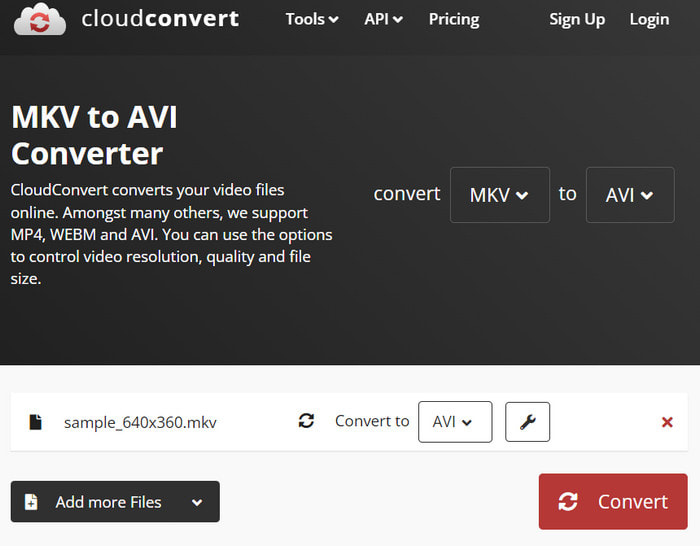The width and height of the screenshot is (700, 546).
Task: Click the CloudConvert description paragraph
Action: click(x=171, y=234)
